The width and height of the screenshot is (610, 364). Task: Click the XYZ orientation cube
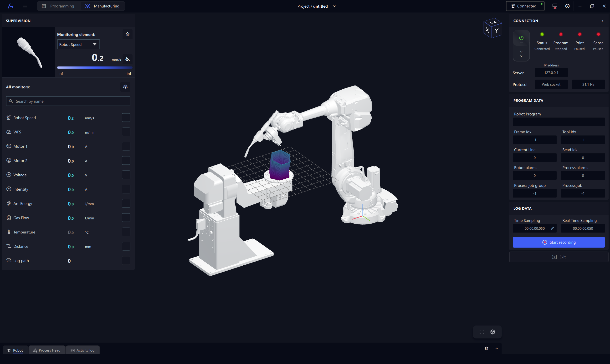tap(493, 28)
